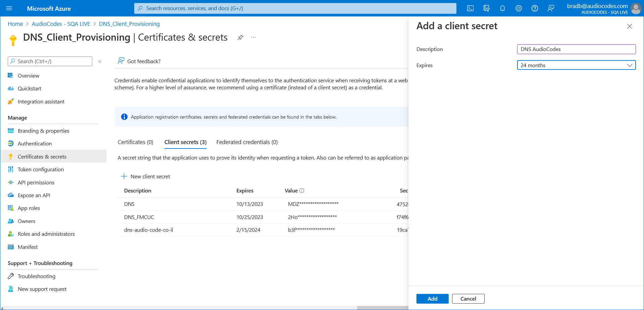Switch to the Certificates tab
The image size is (644, 310).
(x=135, y=142)
